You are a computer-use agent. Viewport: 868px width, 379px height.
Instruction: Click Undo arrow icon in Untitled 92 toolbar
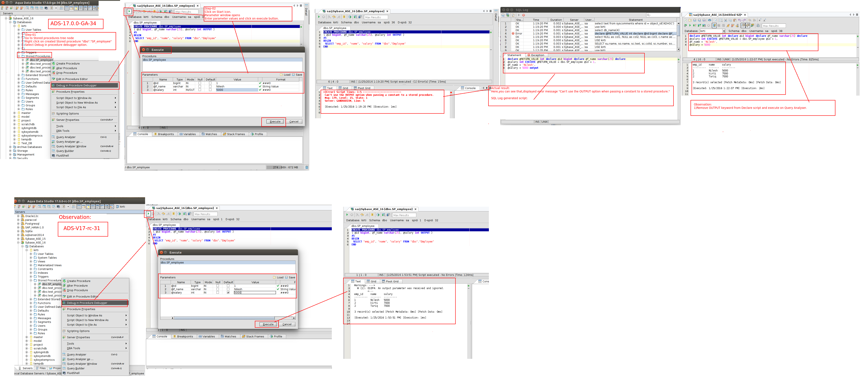coord(740,20)
